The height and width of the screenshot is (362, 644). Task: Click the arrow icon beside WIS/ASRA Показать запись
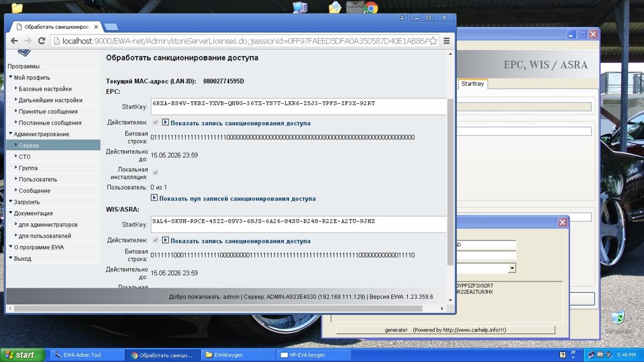165,240
